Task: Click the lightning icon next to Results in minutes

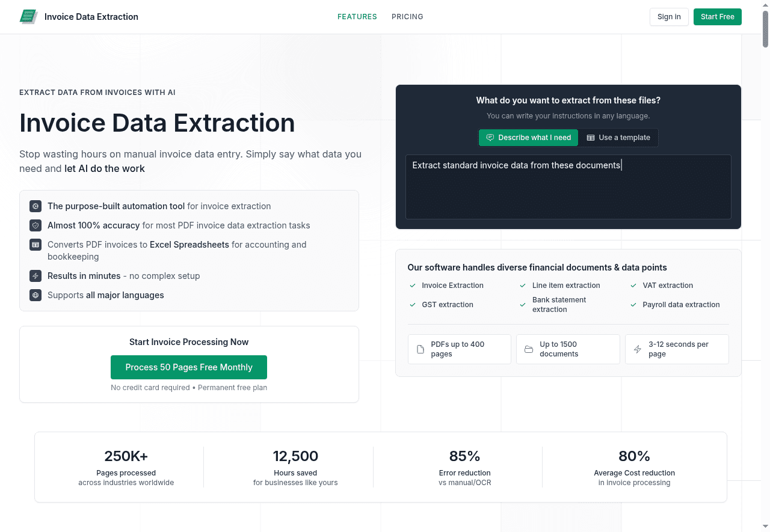Action: coord(35,276)
